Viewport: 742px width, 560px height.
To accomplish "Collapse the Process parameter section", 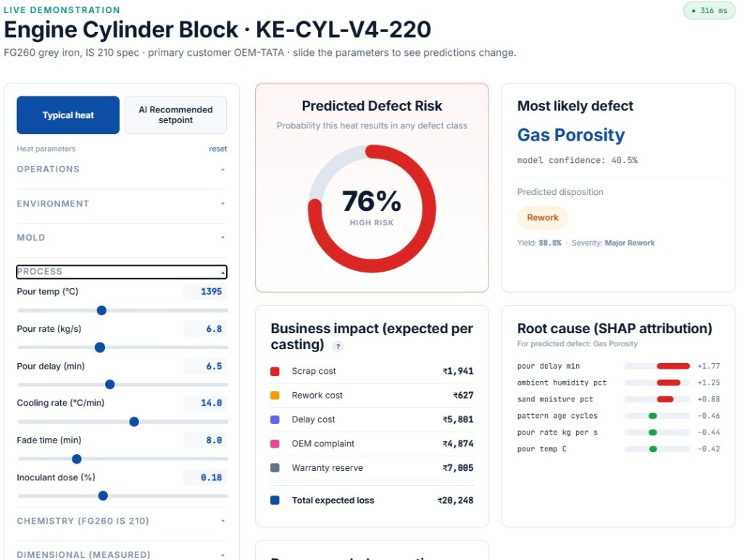I will click(122, 272).
